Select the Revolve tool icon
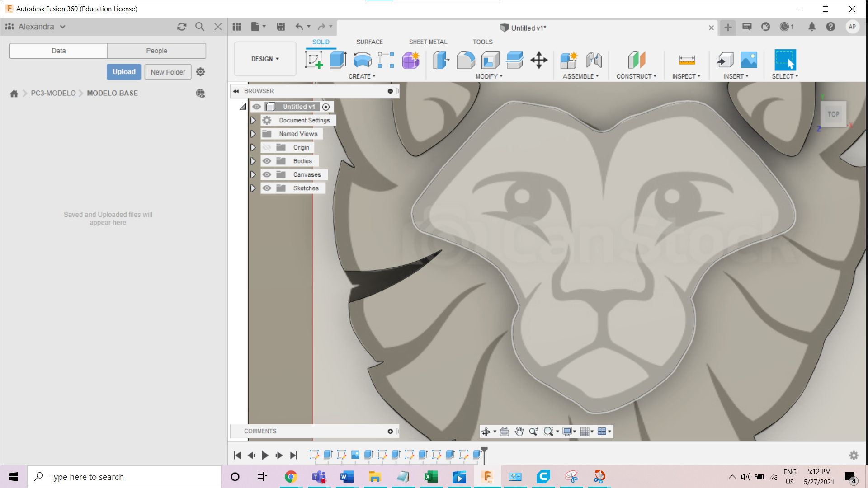 pyautogui.click(x=362, y=60)
